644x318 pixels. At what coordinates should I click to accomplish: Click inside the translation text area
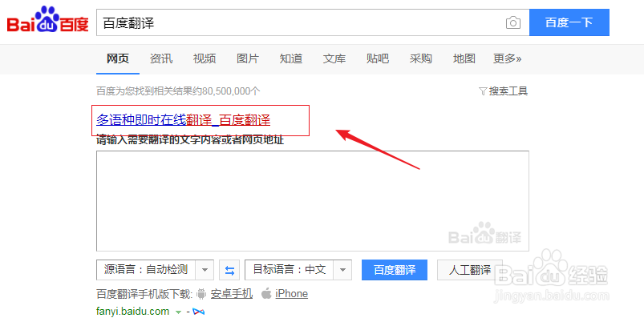click(x=313, y=201)
